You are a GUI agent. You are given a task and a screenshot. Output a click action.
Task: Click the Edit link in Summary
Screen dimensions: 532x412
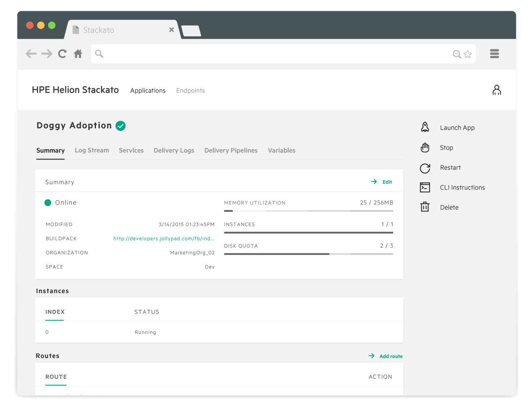pyautogui.click(x=387, y=182)
